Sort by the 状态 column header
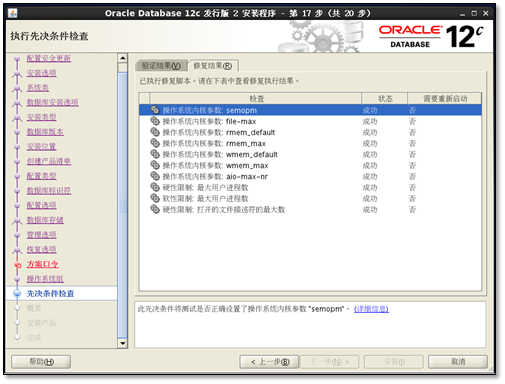505x384 pixels. point(385,99)
